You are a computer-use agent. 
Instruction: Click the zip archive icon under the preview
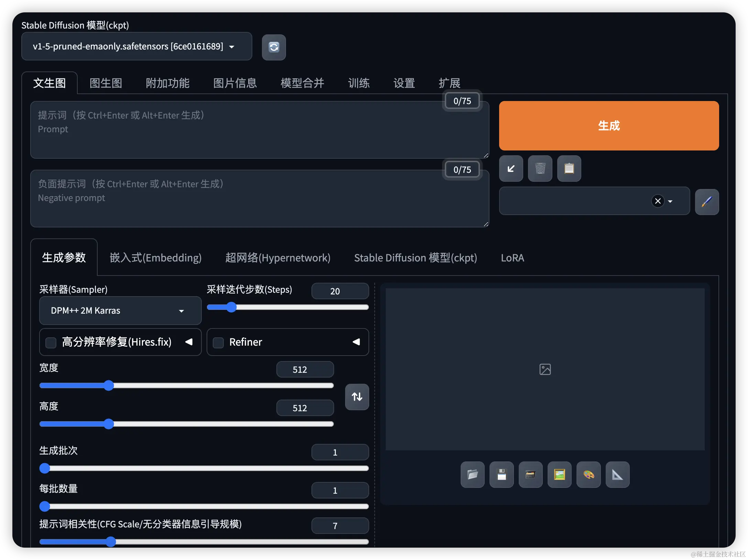click(530, 474)
